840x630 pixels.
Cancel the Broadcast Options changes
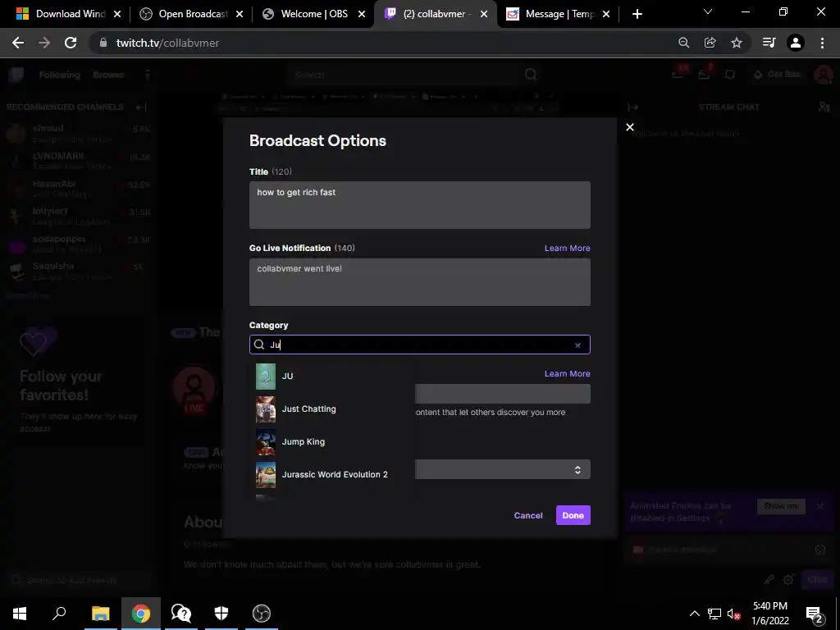click(528, 515)
